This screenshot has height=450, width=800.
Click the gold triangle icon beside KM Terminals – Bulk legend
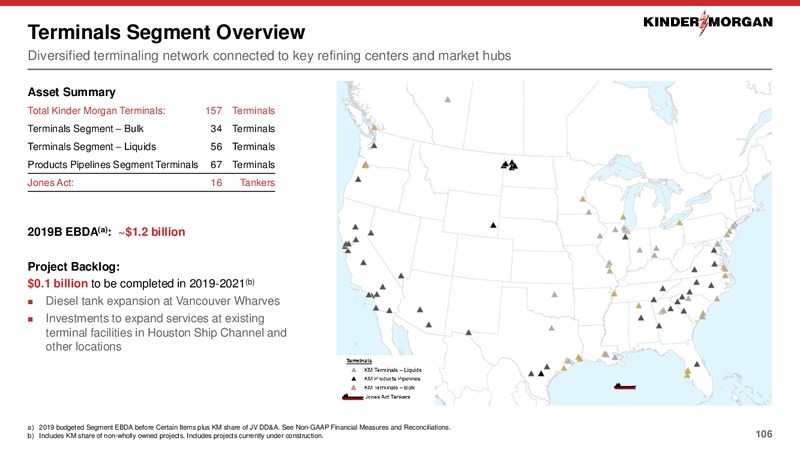pos(354,388)
